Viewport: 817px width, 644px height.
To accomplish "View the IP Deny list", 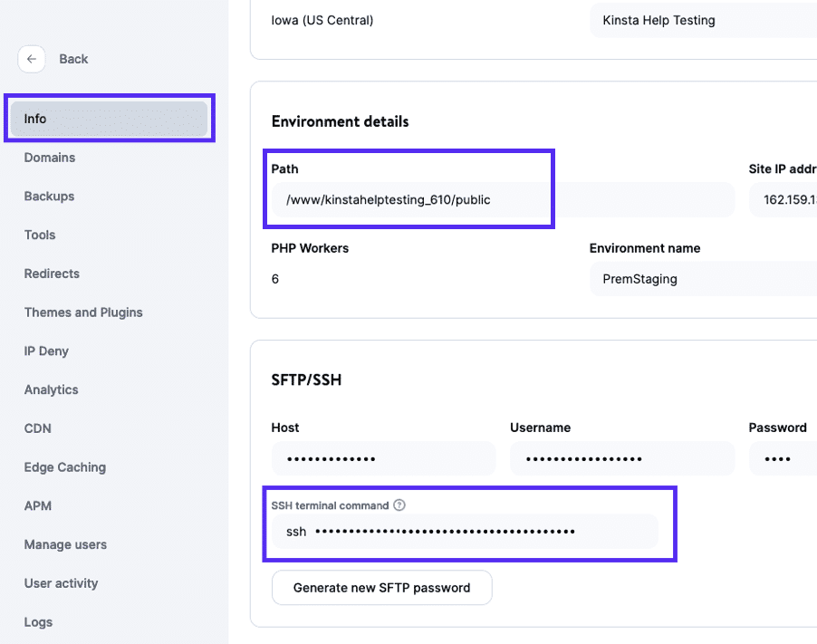I will [45, 351].
